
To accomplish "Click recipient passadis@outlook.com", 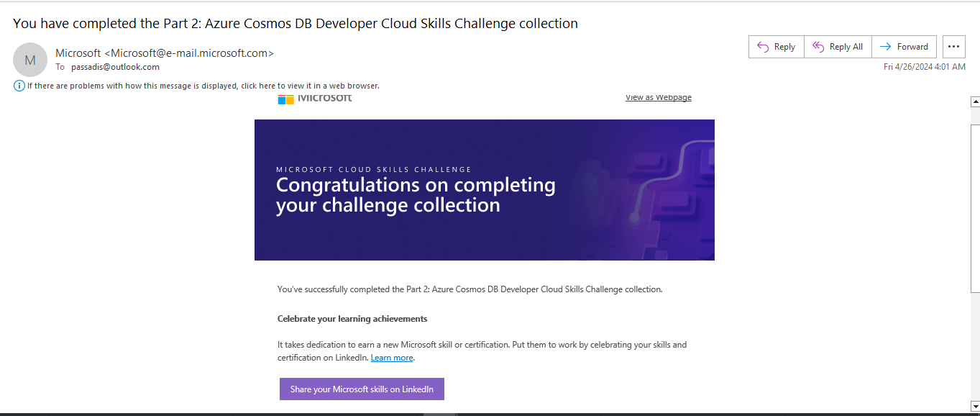I will coord(115,67).
